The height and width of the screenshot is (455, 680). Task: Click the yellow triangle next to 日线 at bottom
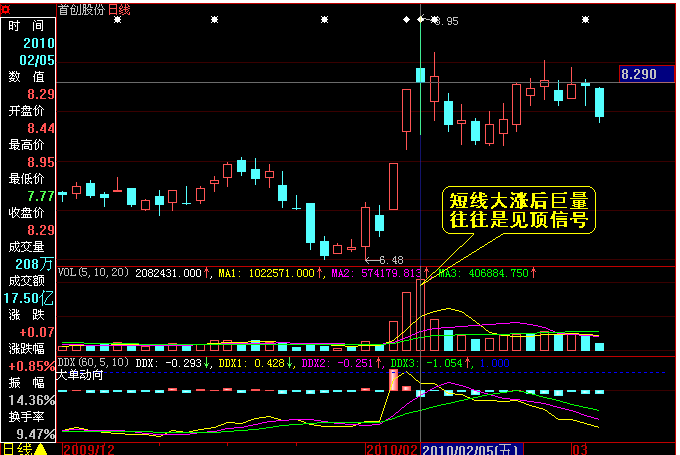tap(41, 449)
